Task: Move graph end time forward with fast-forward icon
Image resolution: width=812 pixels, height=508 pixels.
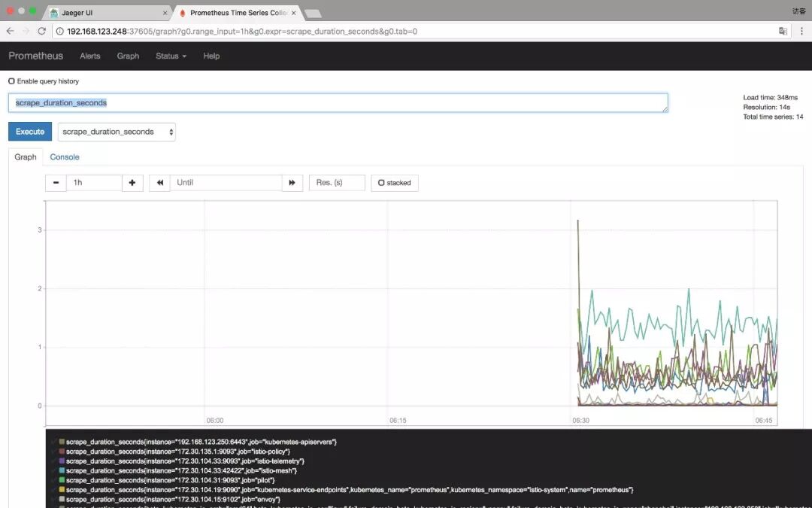Action: click(x=292, y=182)
